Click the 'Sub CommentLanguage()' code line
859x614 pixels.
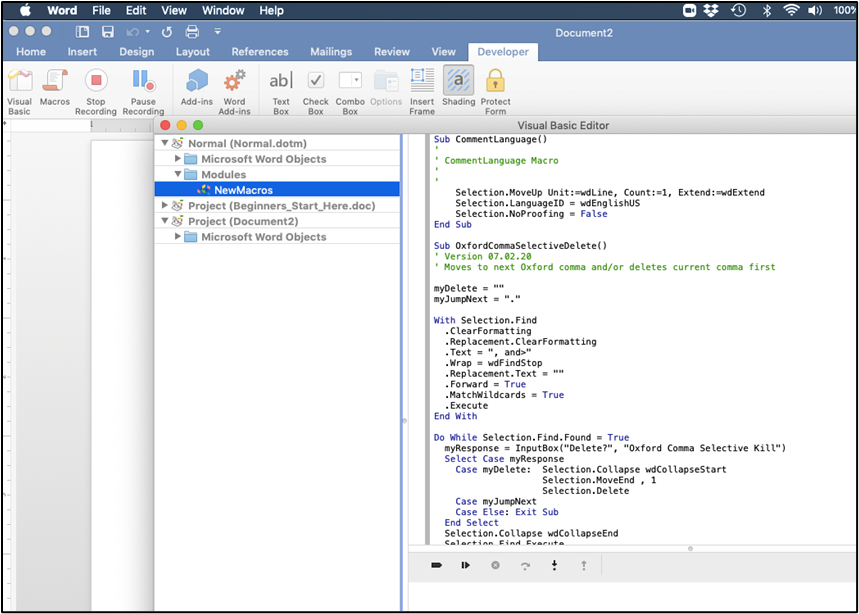pyautogui.click(x=490, y=139)
